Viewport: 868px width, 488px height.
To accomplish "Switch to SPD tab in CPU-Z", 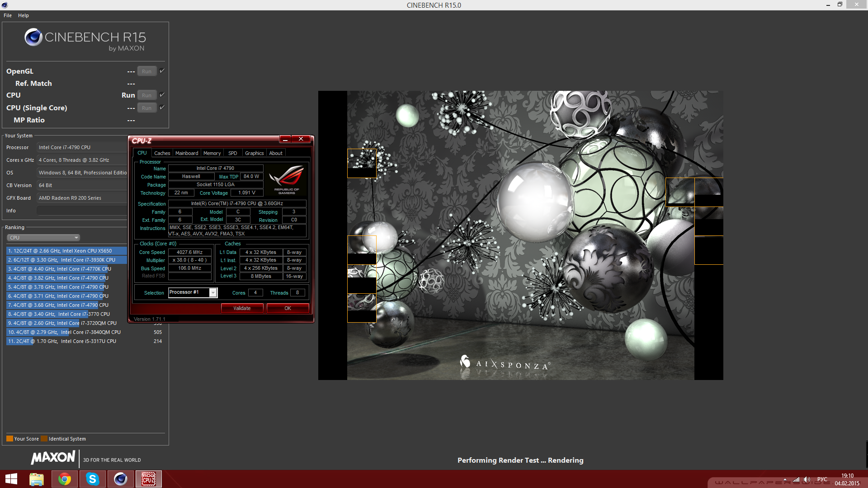I will 233,153.
